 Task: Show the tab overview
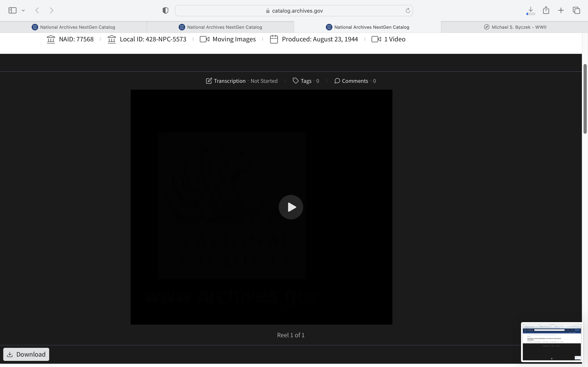[576, 10]
